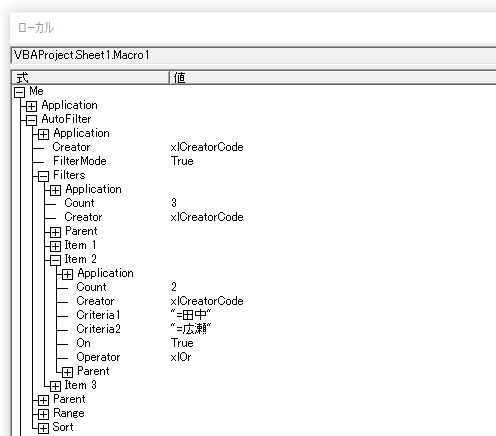The height and width of the screenshot is (436, 496).
Task: Click the 値 column header
Action: click(x=333, y=78)
